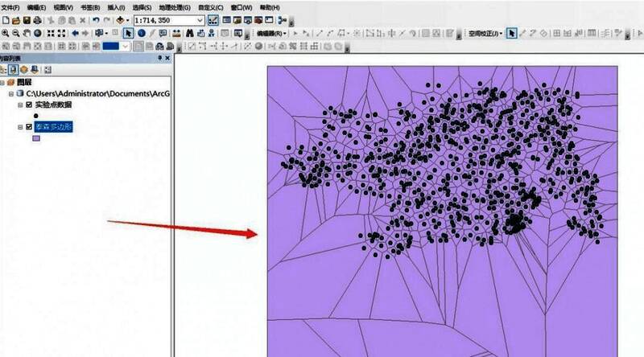Open the map scale dropdown
This screenshot has width=644, height=357.
pyautogui.click(x=200, y=19)
